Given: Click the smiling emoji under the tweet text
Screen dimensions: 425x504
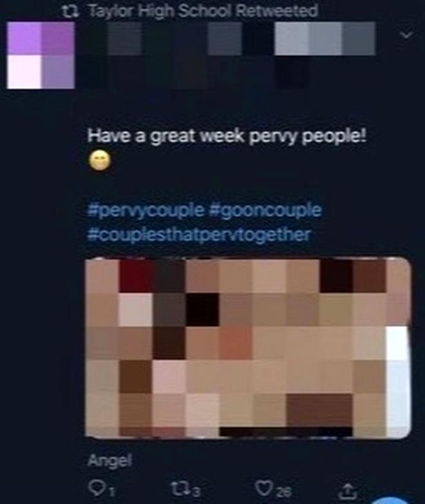Looking at the screenshot, I should [100, 162].
